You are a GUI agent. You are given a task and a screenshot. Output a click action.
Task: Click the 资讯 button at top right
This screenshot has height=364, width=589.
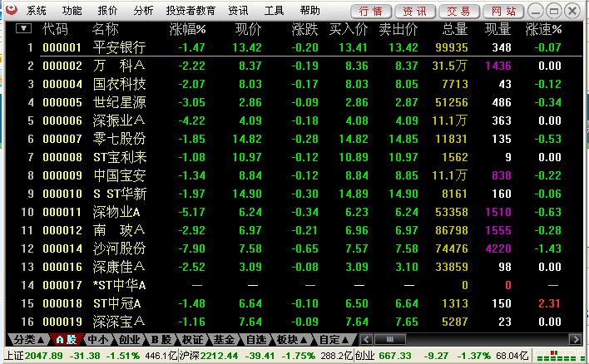click(415, 12)
